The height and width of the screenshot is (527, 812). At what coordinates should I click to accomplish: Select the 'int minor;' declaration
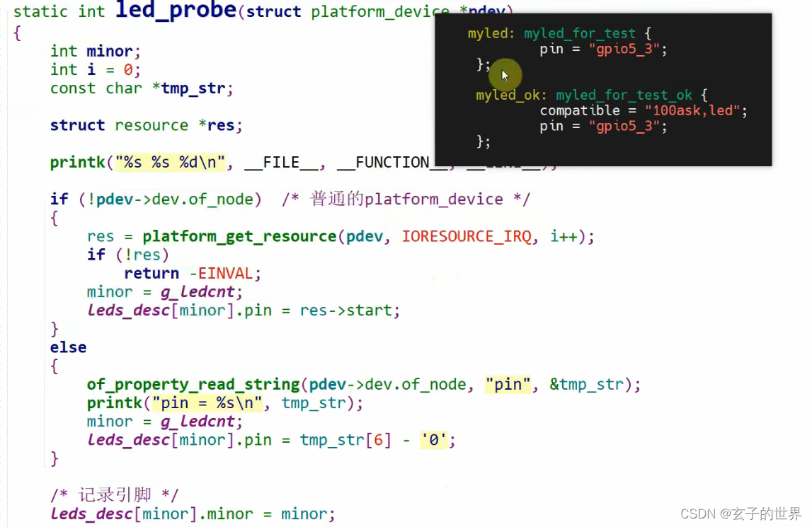point(96,51)
